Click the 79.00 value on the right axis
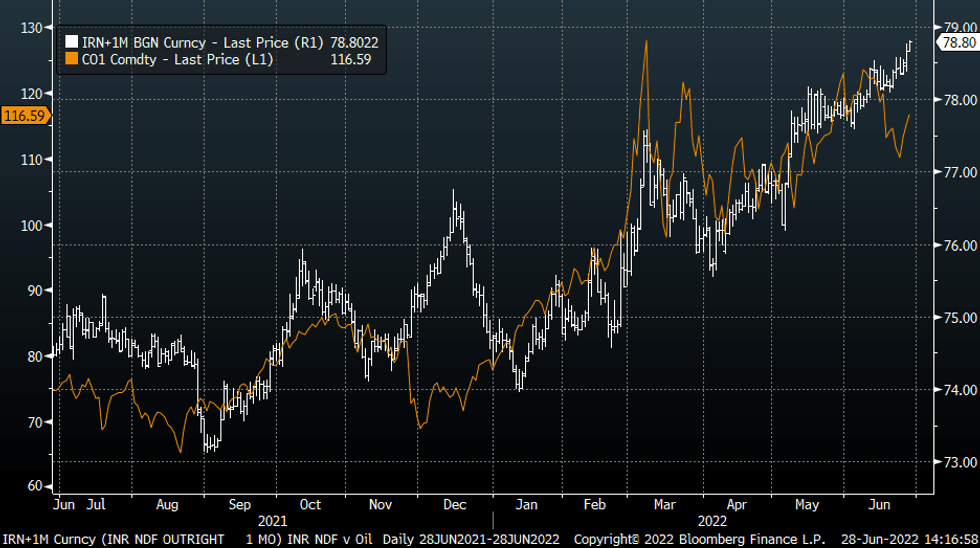The image size is (980, 548). tap(955, 28)
